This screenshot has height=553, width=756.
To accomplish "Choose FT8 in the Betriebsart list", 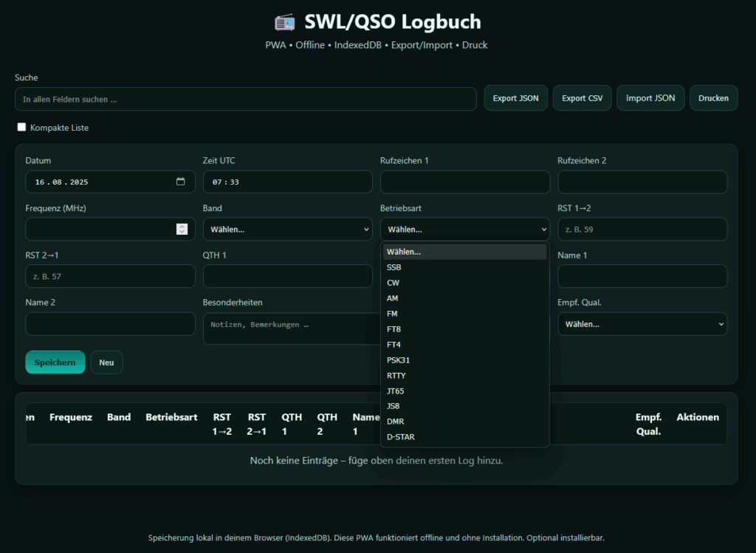I will click(394, 329).
